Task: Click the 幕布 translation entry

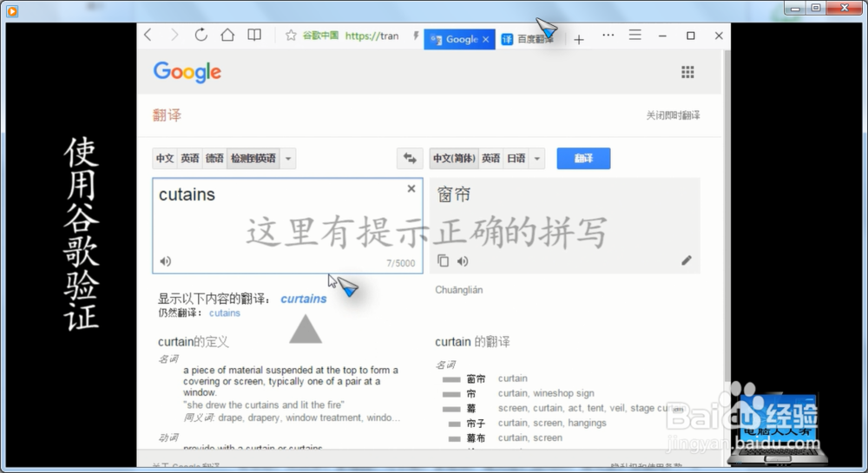Action: 476,438
